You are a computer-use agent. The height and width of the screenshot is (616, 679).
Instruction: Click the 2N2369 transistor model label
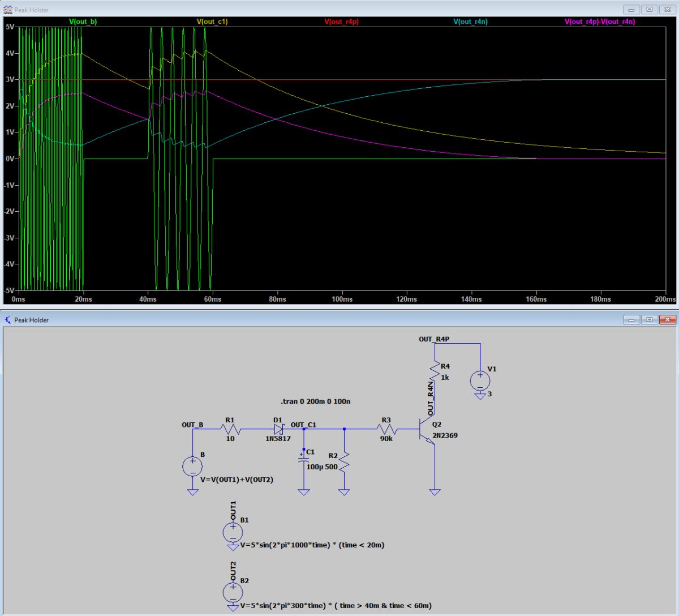tap(445, 435)
